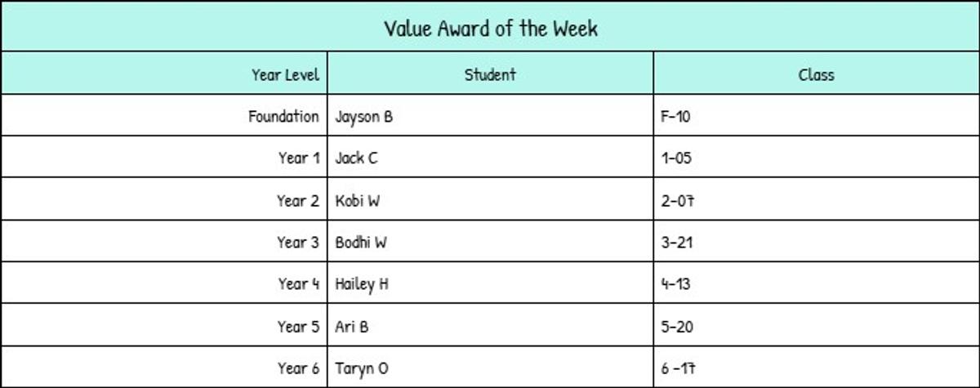Click the 'Year 6' cell
This screenshot has height=388, width=980.
(298, 368)
